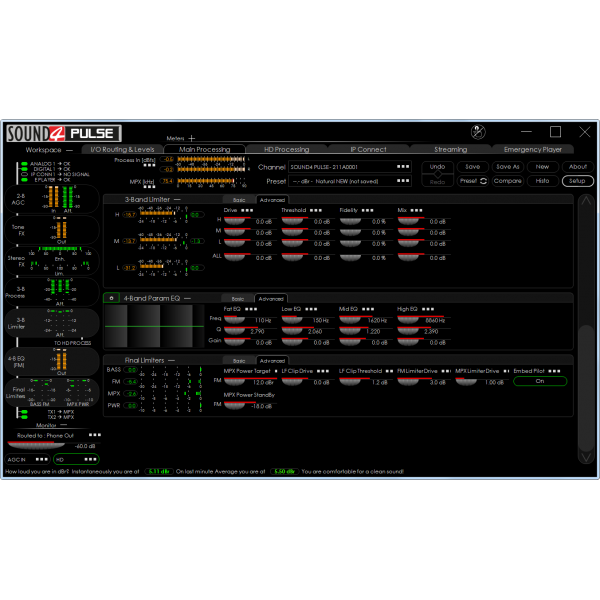The height and width of the screenshot is (600, 600).
Task: Toggle the TX2 MPX output indicator
Action: [24, 417]
